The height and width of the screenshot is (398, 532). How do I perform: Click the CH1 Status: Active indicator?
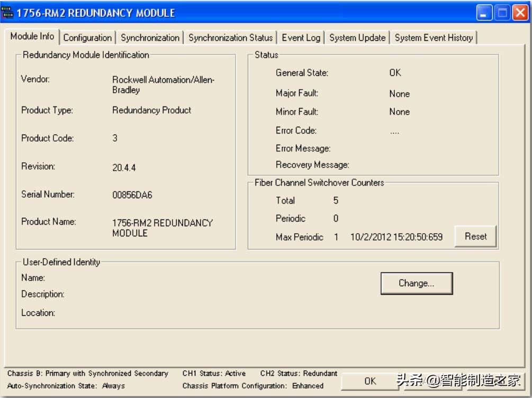coord(214,374)
